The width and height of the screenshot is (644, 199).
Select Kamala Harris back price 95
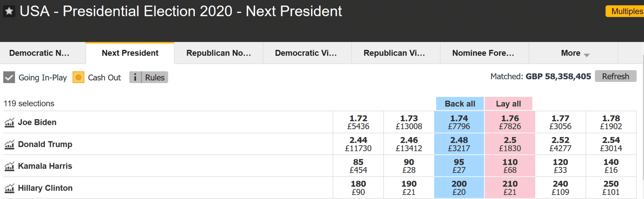(x=459, y=166)
